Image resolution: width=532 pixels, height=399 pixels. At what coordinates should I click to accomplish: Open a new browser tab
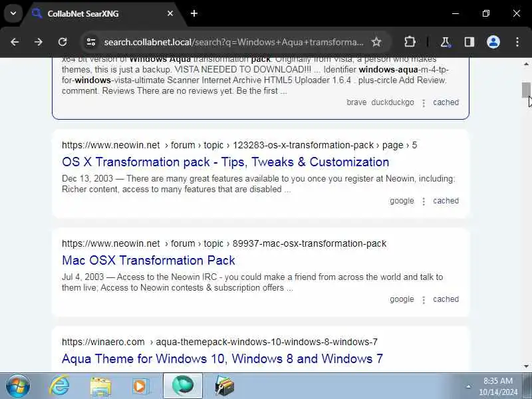pos(194,13)
